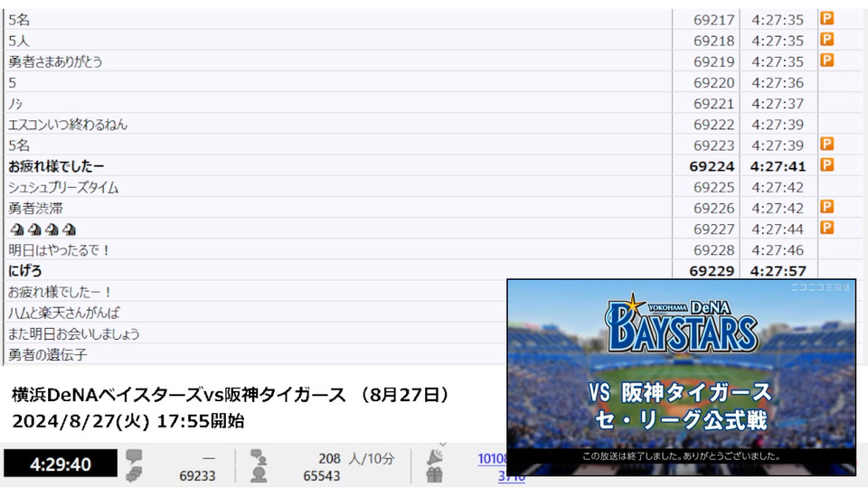This screenshot has height=488, width=868.
Task: Click the premium P icon on row 69226
Action: (x=826, y=207)
